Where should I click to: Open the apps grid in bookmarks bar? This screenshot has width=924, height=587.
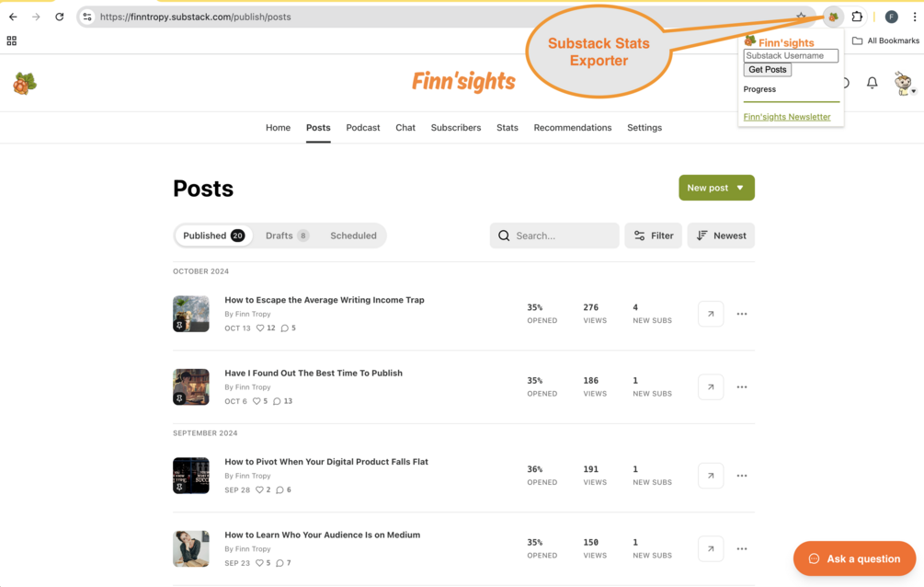click(x=11, y=40)
